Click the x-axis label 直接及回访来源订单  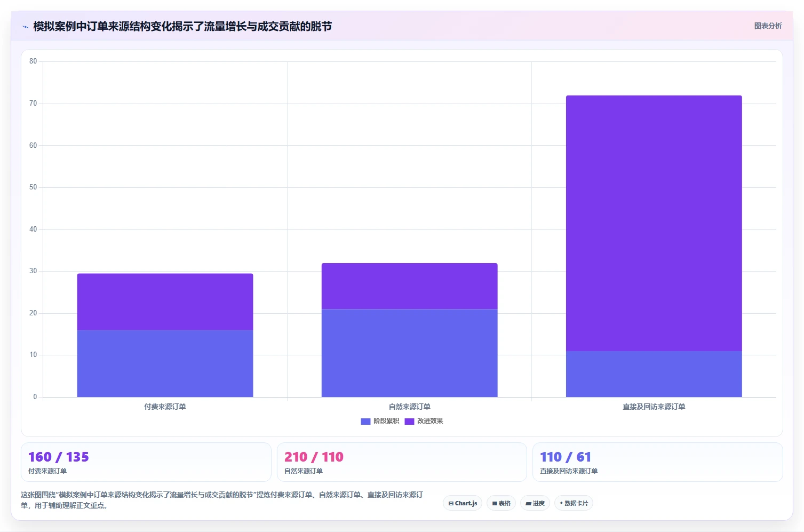(x=654, y=407)
